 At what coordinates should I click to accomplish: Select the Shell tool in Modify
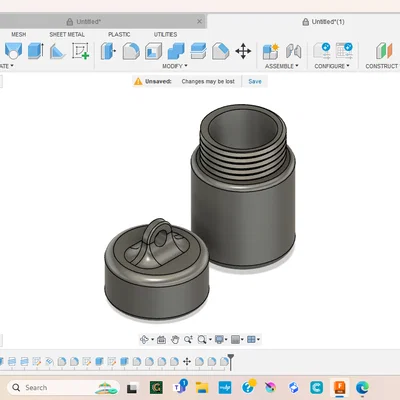click(x=153, y=51)
